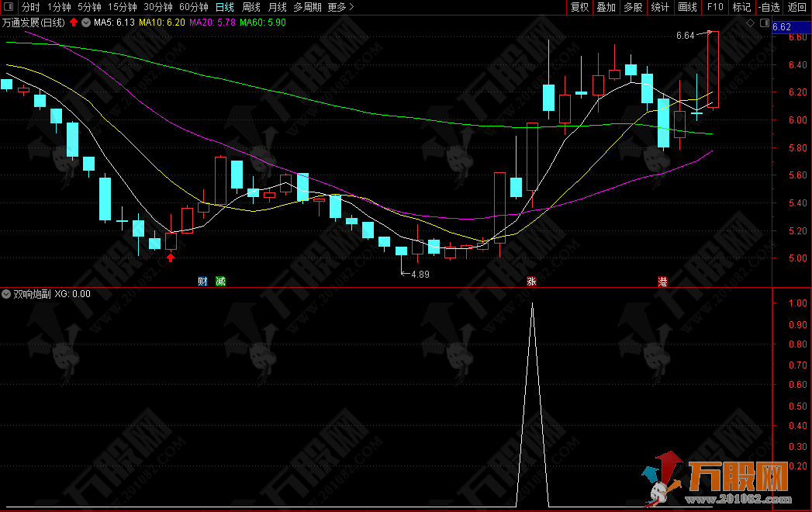This screenshot has height=512, width=812.
Task: Click the 涨 limit-up event marker
Action: [x=531, y=282]
